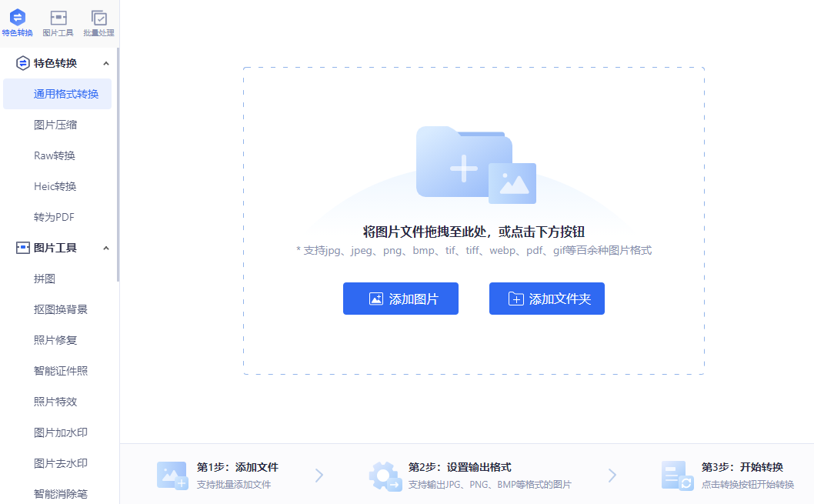Switch to 通用格式转换 in the sidebar
The height and width of the screenshot is (504, 814).
pyautogui.click(x=56, y=93)
